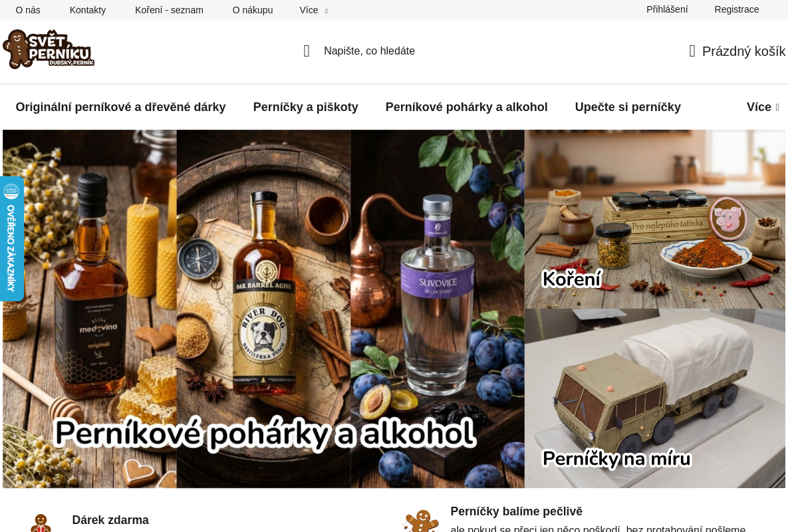Click the gingerbread icon by Perníčky balíme pečlivě
798x532 pixels.
421,521
